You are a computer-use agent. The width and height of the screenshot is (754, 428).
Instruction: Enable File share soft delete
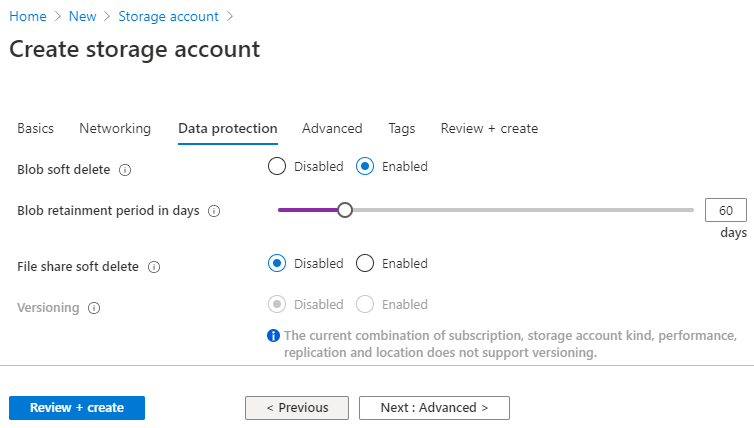[365, 263]
